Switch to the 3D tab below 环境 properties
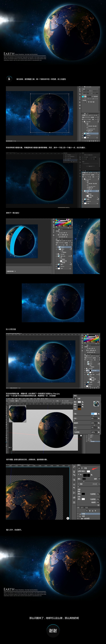The width and height of the screenshot is (106, 644). [x=78, y=507]
